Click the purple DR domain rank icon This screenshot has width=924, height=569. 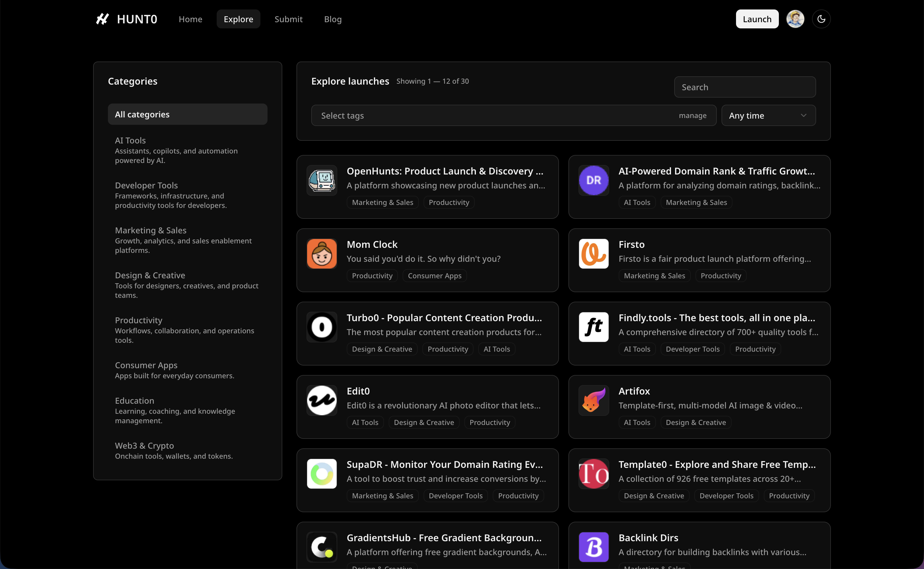pyautogui.click(x=594, y=180)
